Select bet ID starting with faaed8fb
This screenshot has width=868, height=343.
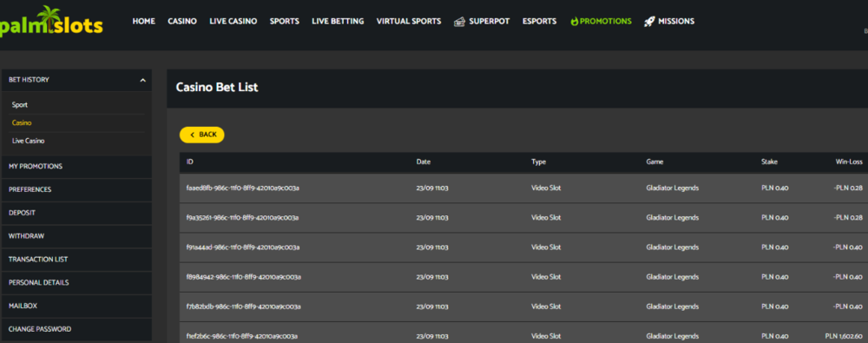tap(243, 188)
